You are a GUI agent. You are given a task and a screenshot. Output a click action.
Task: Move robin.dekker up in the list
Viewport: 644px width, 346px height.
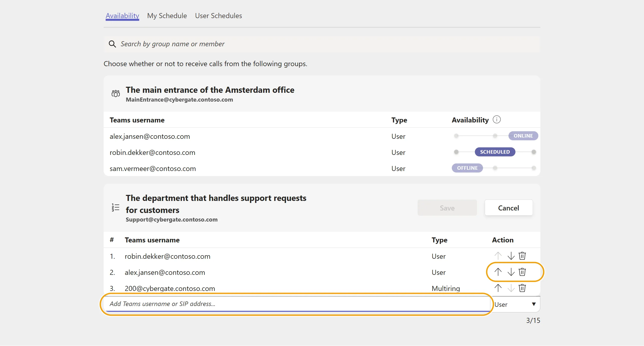tap(498, 256)
